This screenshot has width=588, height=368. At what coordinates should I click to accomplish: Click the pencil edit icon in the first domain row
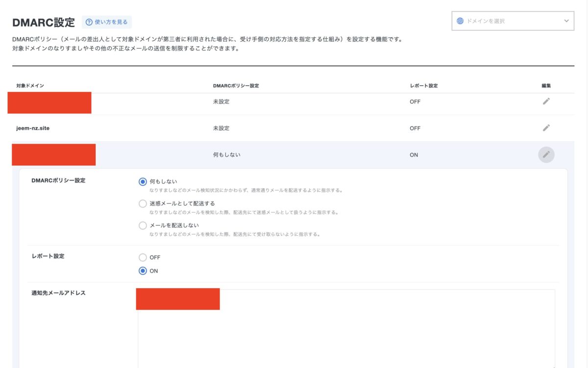coord(546,101)
